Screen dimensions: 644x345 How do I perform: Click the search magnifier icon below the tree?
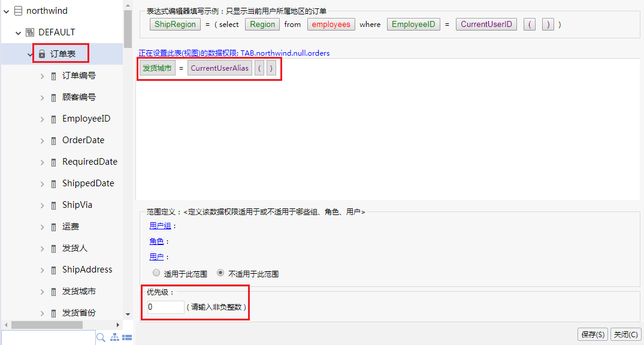(101, 338)
